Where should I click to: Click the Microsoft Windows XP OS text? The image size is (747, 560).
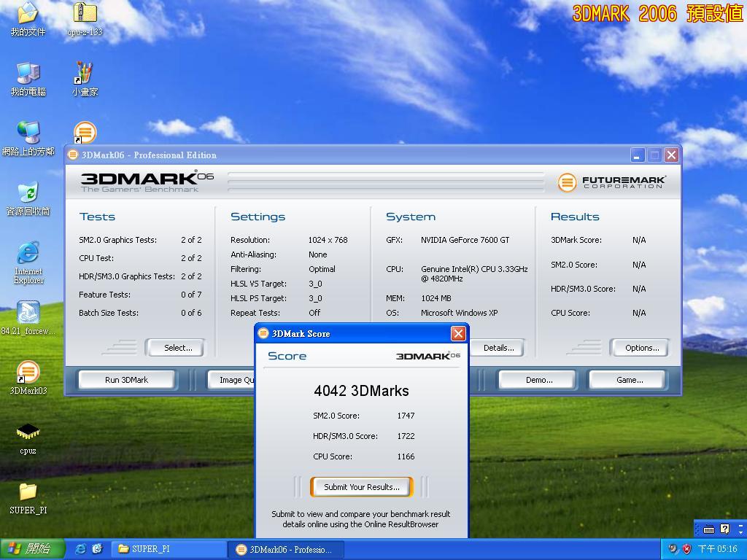click(x=460, y=313)
